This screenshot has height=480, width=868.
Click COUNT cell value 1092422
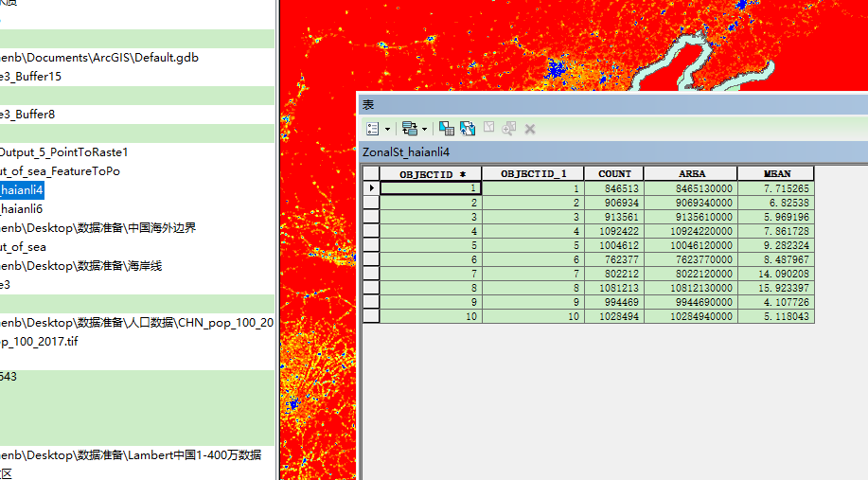coord(614,231)
